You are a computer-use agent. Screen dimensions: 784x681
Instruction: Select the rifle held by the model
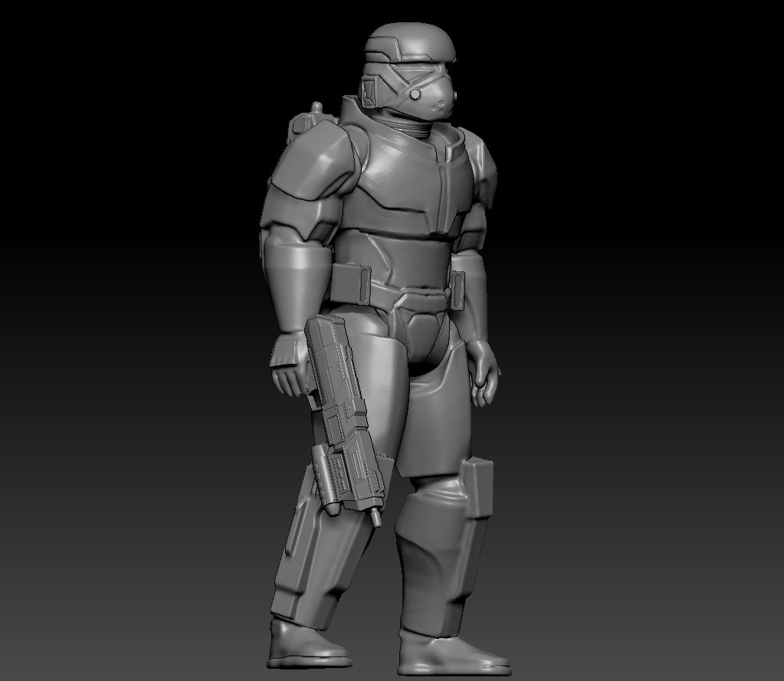(345, 420)
